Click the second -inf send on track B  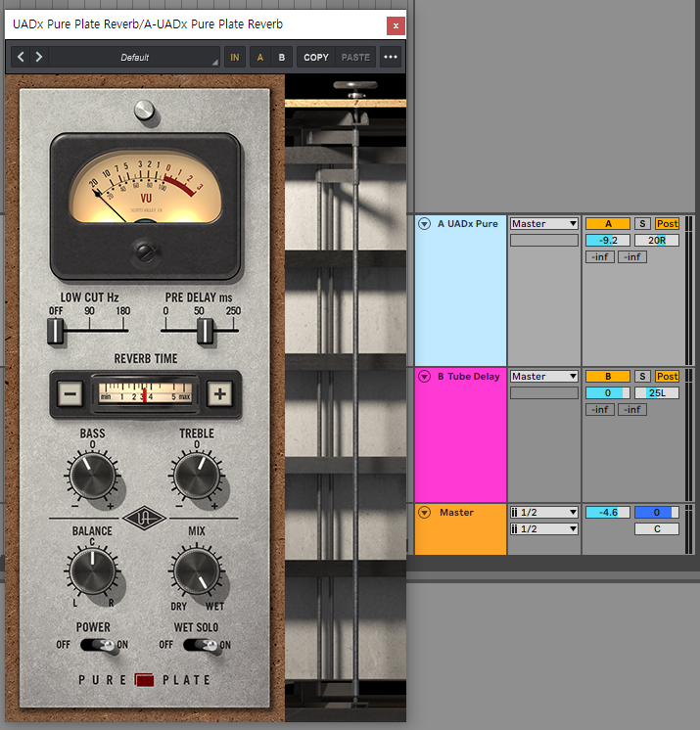(x=632, y=410)
